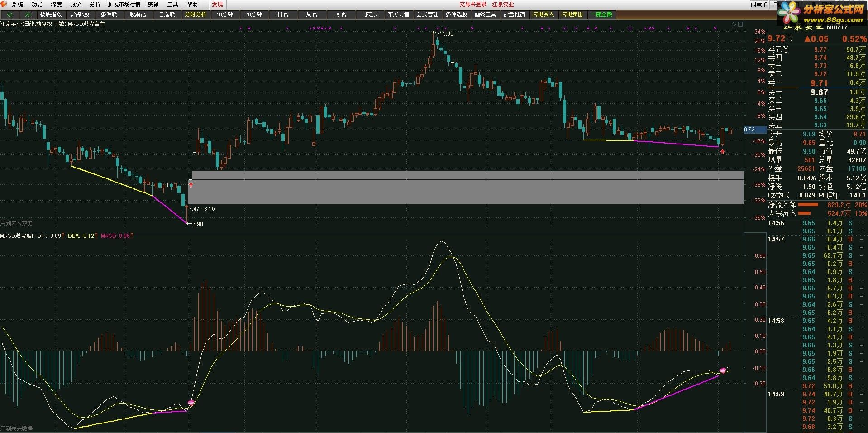Click the 总量 total volume 42807
The width and height of the screenshot is (868, 433).
[x=856, y=160]
